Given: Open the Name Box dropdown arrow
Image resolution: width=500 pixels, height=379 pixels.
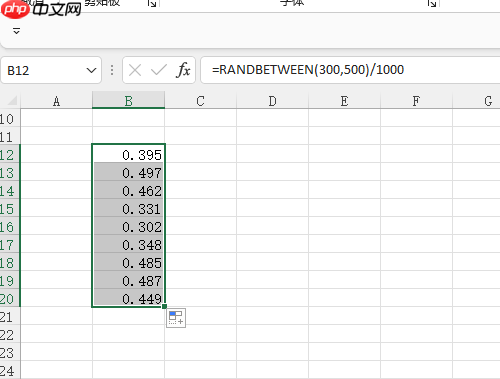Looking at the screenshot, I should click(x=91, y=70).
